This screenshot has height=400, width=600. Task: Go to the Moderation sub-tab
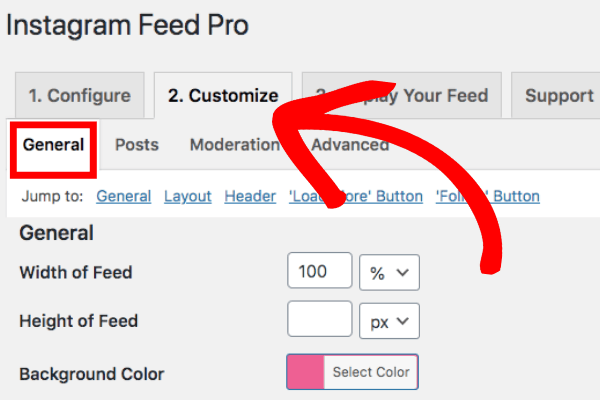pyautogui.click(x=235, y=145)
